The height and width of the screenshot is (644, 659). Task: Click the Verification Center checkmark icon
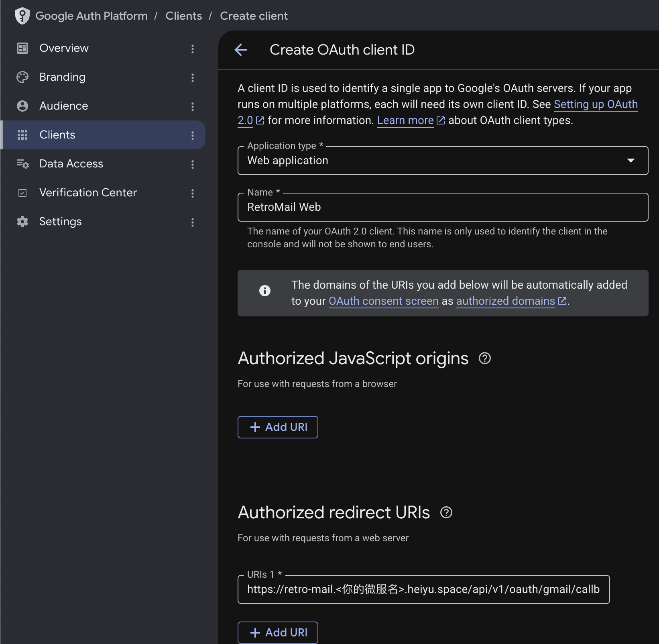click(22, 193)
